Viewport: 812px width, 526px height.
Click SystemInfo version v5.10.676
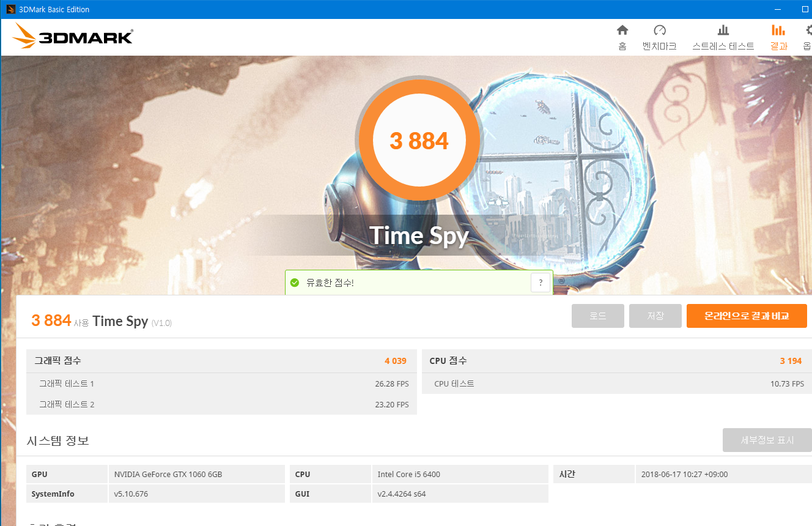click(x=131, y=494)
